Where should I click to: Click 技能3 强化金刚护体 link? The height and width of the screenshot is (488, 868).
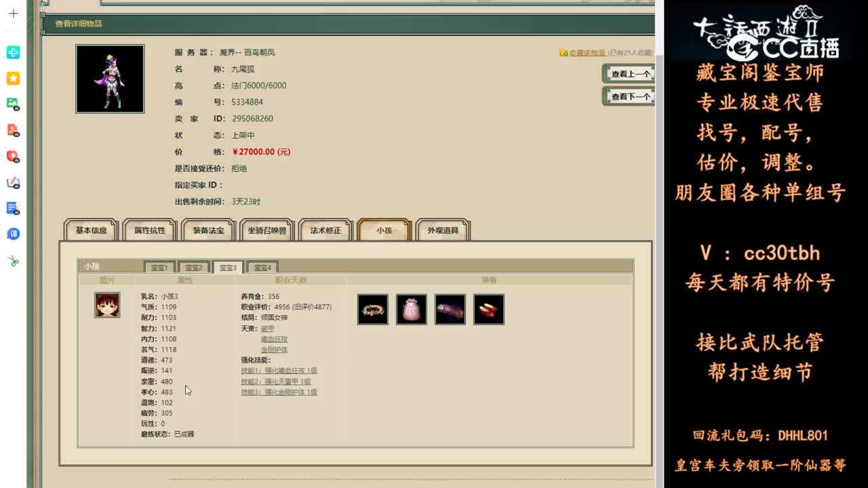point(279,392)
